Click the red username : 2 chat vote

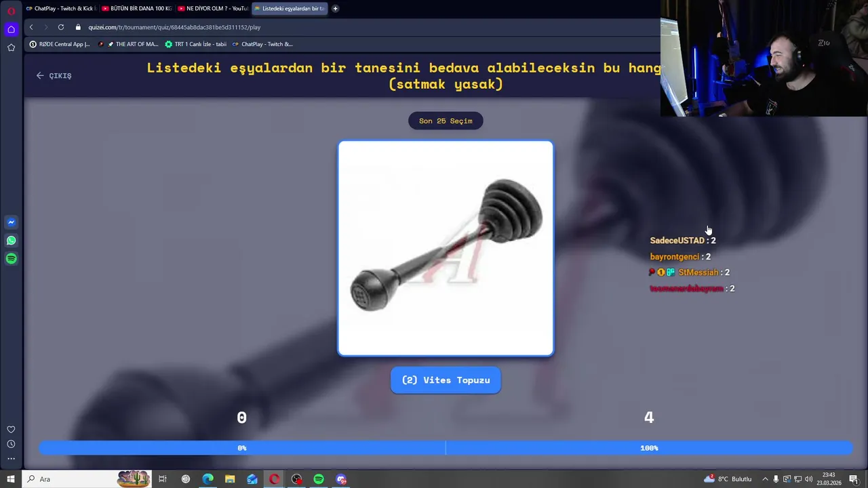coord(692,289)
